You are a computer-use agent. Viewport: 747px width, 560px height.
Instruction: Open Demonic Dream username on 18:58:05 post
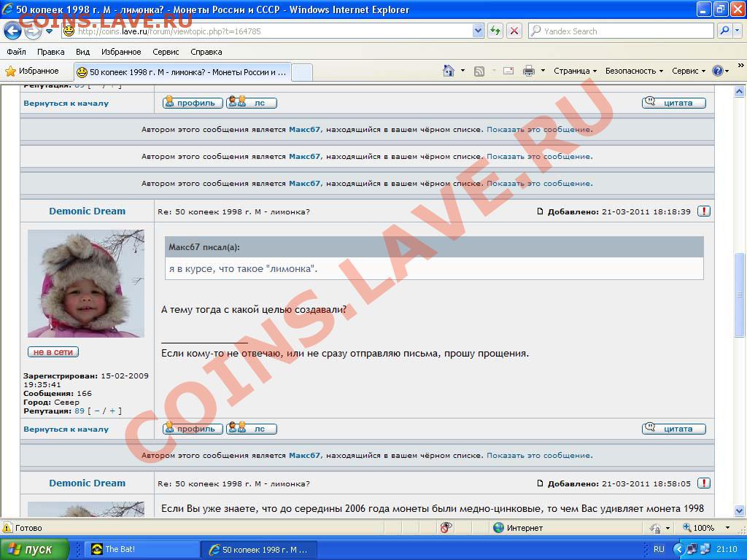pyautogui.click(x=88, y=483)
